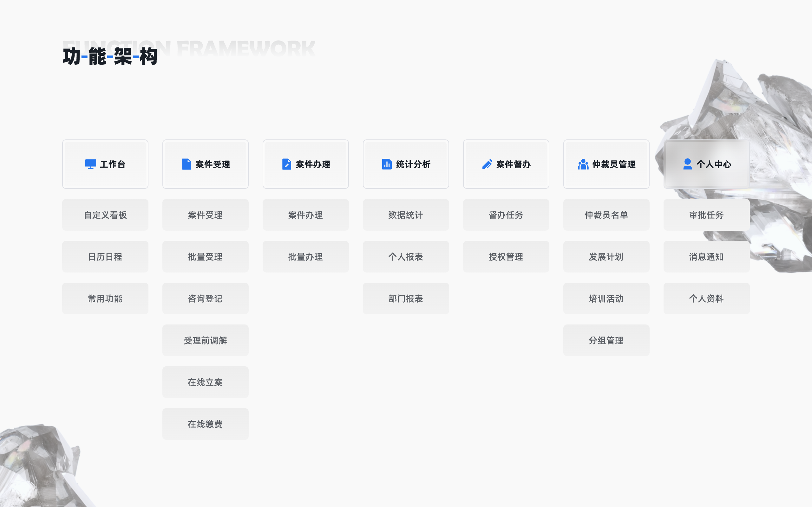Select the 统计分析 header card
The width and height of the screenshot is (812, 507).
click(x=406, y=164)
